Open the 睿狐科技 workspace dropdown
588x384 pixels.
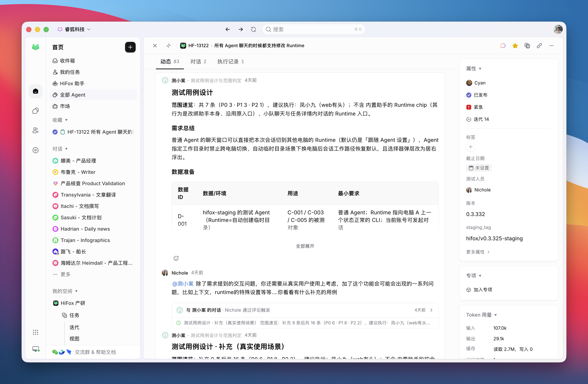coord(74,29)
